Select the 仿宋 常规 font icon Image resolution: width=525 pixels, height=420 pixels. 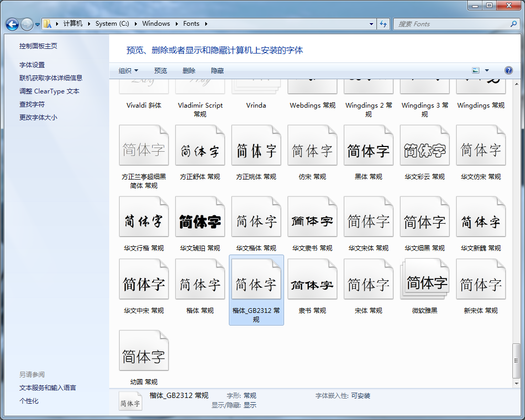tap(312, 145)
